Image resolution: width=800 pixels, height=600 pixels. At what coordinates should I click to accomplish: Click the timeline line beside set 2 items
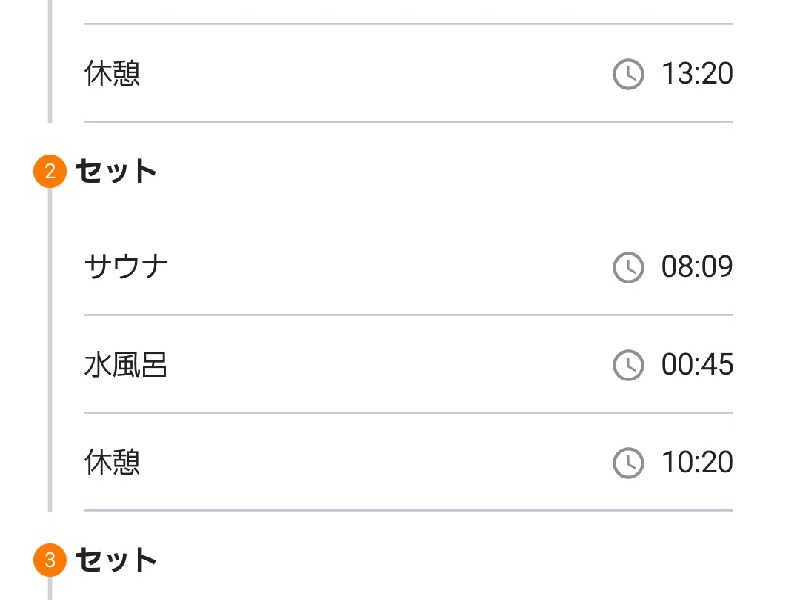point(50,349)
